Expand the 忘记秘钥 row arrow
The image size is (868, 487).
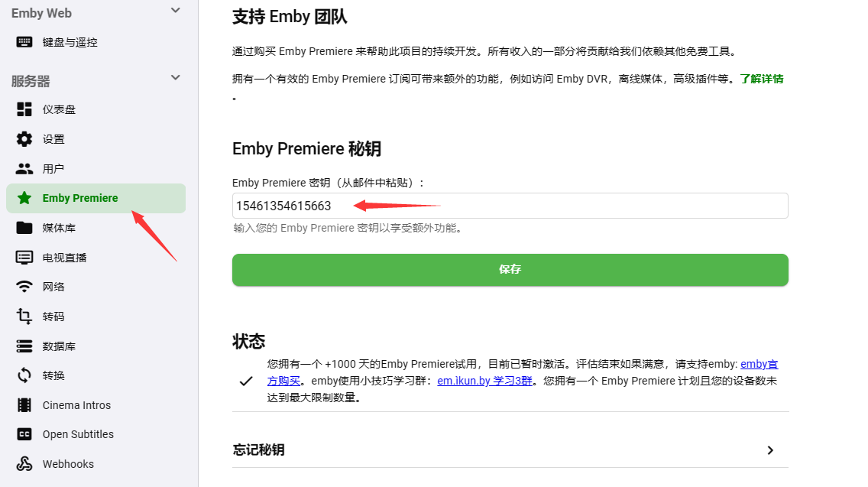[x=770, y=450]
